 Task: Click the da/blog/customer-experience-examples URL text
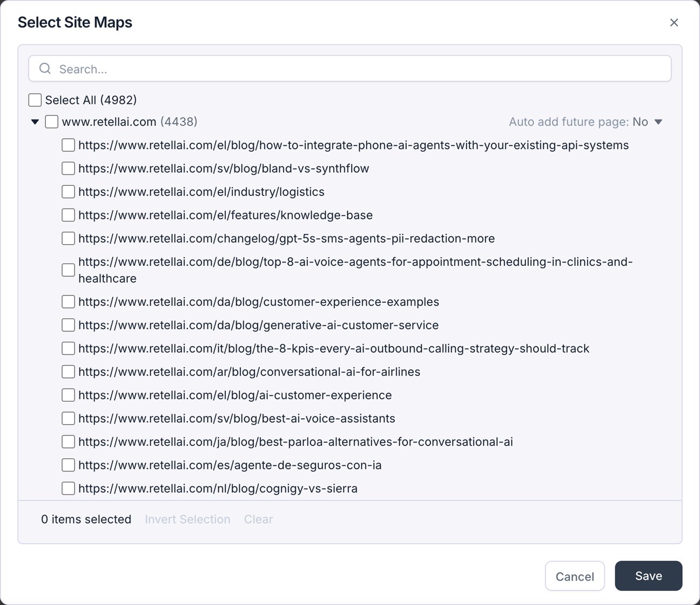[x=259, y=301]
